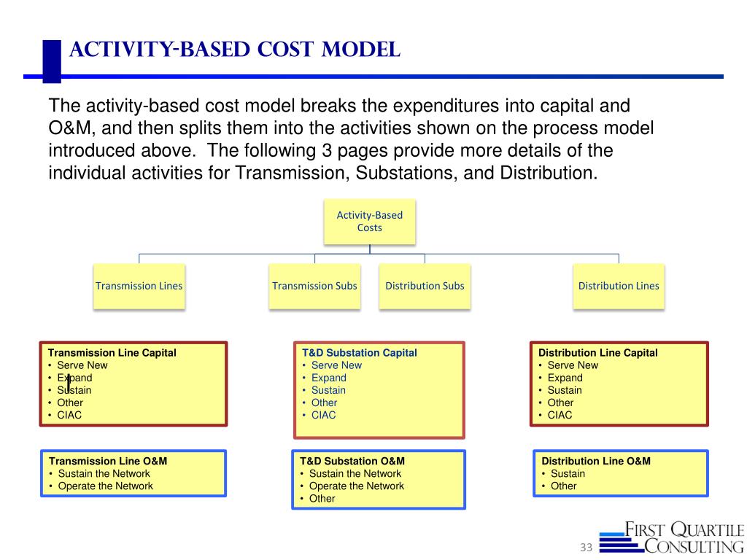Image resolution: width=747 pixels, height=560 pixels.
Task: Click Serve New under Distribution Line Capital
Action: tap(573, 365)
